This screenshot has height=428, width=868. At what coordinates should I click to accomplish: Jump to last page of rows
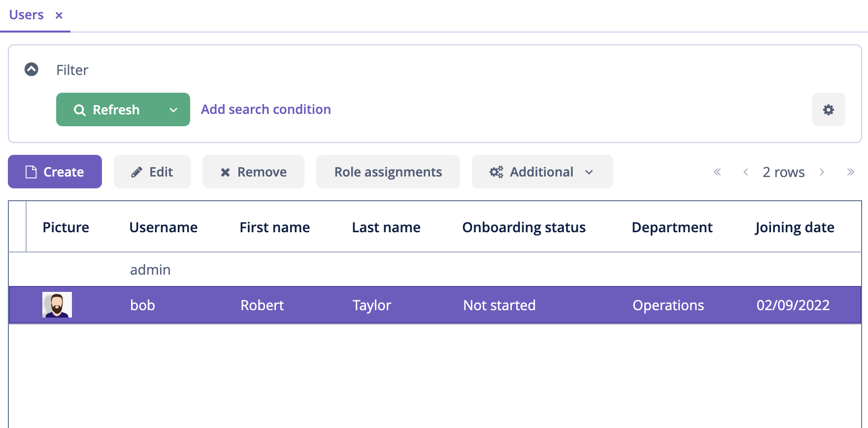click(850, 172)
